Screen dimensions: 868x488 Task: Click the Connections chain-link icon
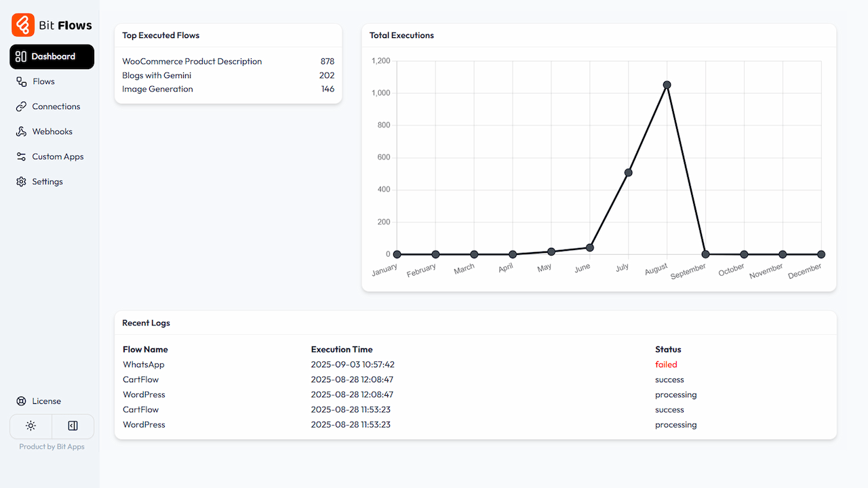click(21, 106)
